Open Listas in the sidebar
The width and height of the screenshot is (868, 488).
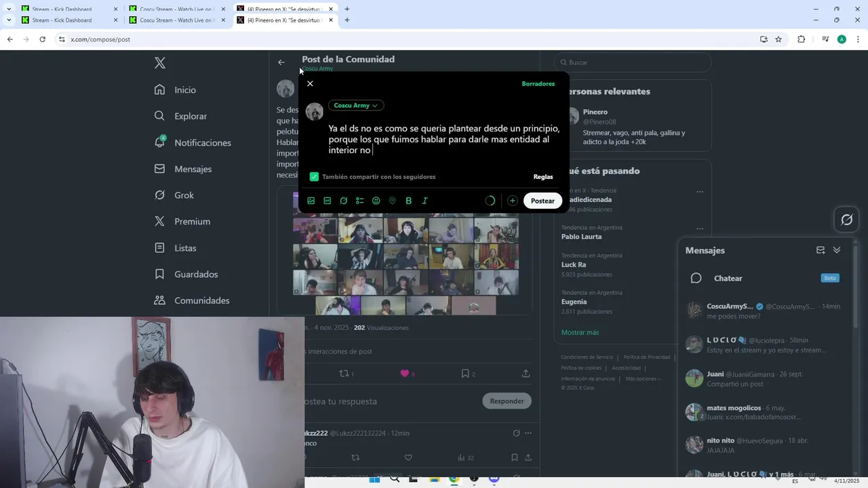pos(176,248)
